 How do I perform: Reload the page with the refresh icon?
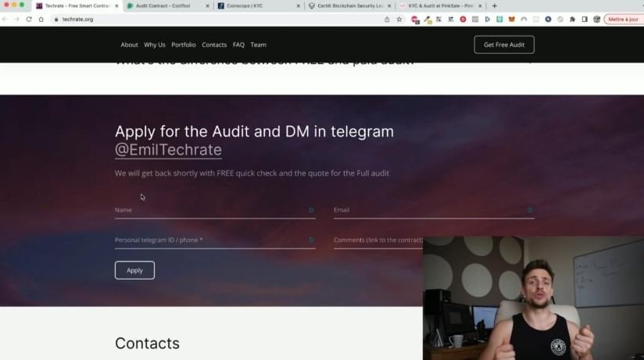(x=29, y=19)
